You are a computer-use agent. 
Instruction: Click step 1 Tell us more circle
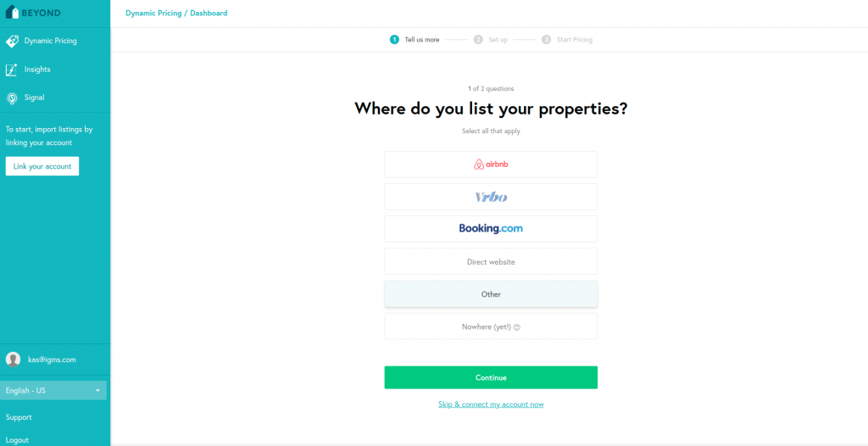(394, 40)
